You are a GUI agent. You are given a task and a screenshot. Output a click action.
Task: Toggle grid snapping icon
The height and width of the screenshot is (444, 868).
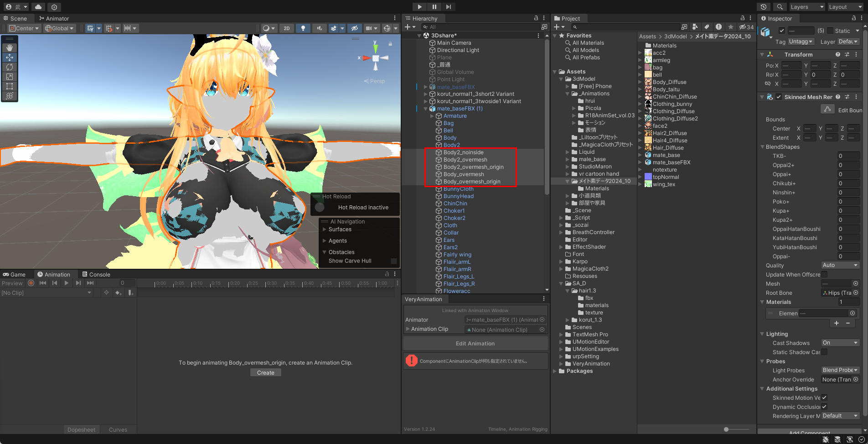108,28
